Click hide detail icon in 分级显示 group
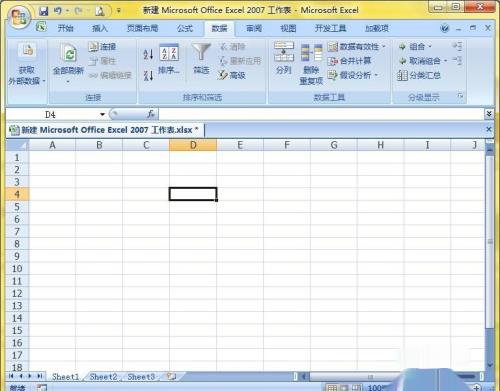Image resolution: width=500 pixels, height=391 pixels. (457, 60)
